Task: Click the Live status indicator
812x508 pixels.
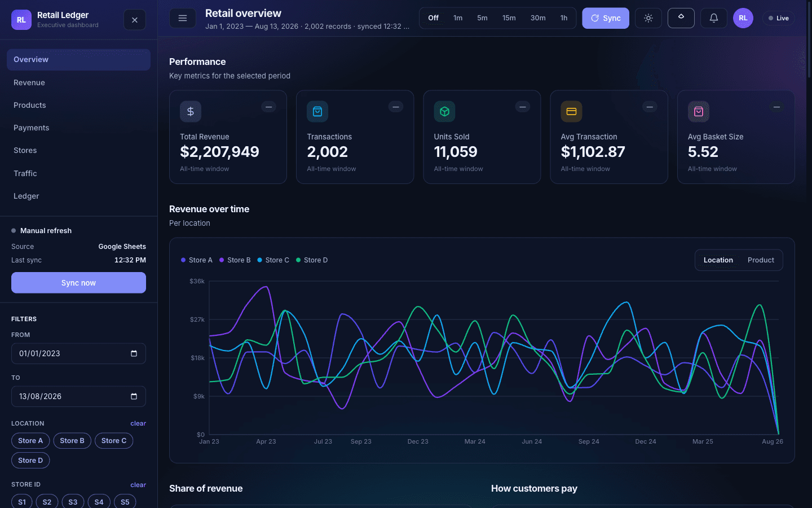Action: pos(779,18)
